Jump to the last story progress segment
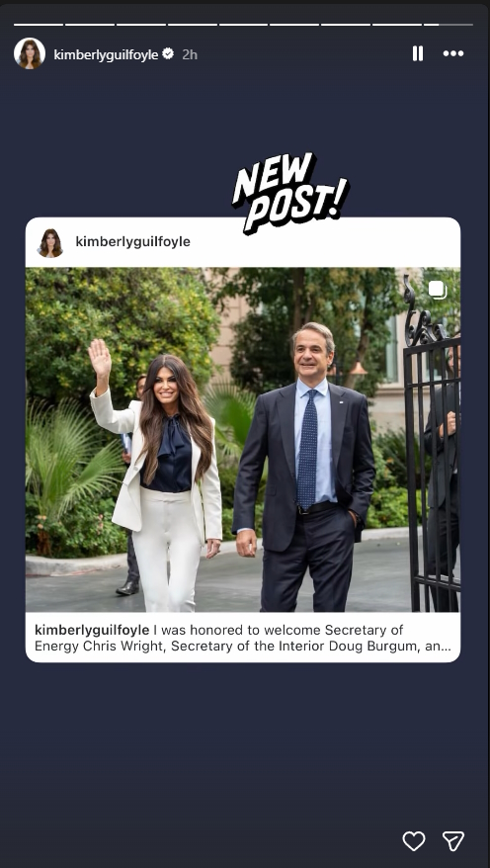Screen dimensions: 490x868 click(449, 25)
